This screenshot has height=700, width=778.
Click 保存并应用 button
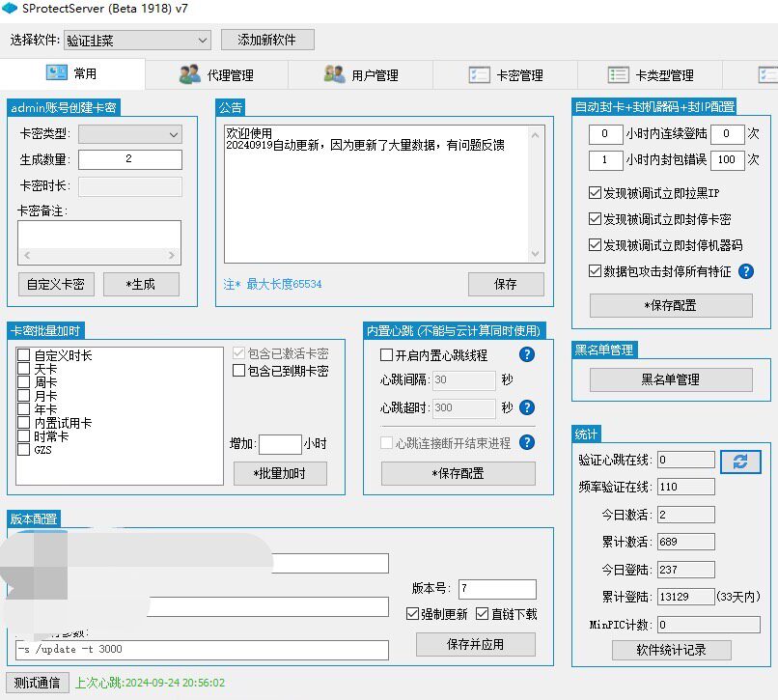[475, 644]
